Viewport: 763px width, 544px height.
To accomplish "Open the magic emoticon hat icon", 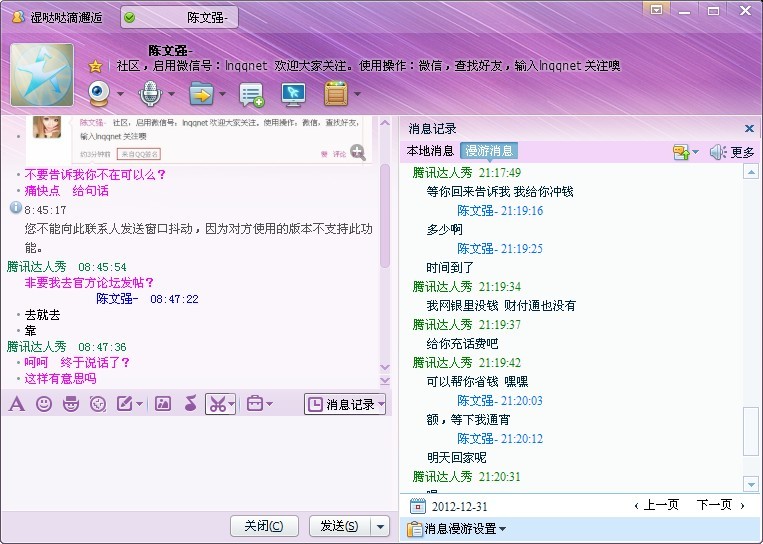I will (71, 404).
